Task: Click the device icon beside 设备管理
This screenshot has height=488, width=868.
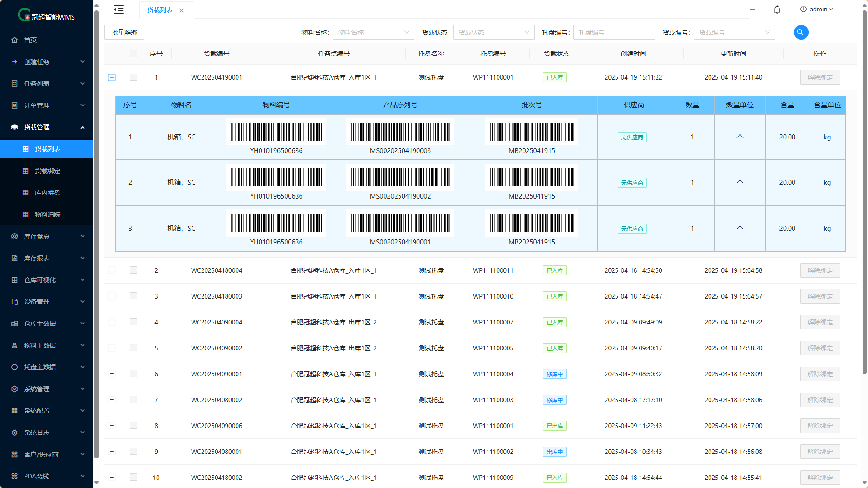Action: pyautogui.click(x=15, y=302)
